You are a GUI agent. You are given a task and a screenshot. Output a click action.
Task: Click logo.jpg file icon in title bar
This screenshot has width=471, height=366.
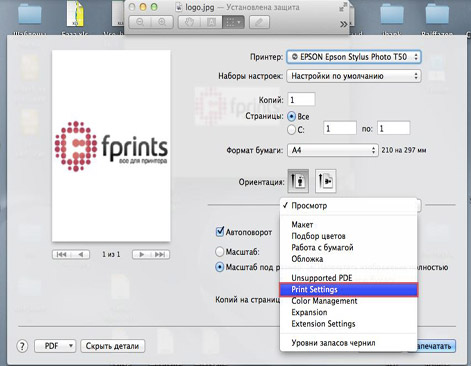point(179,7)
